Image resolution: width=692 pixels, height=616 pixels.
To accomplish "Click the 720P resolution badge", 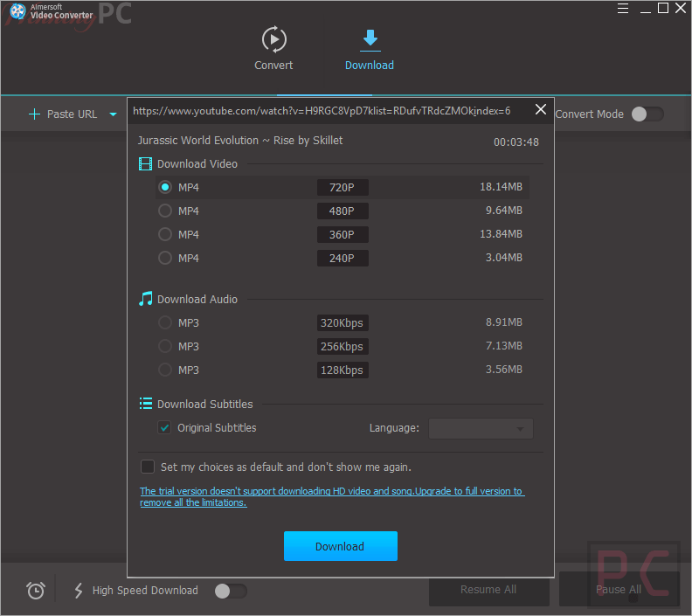I will tap(343, 188).
